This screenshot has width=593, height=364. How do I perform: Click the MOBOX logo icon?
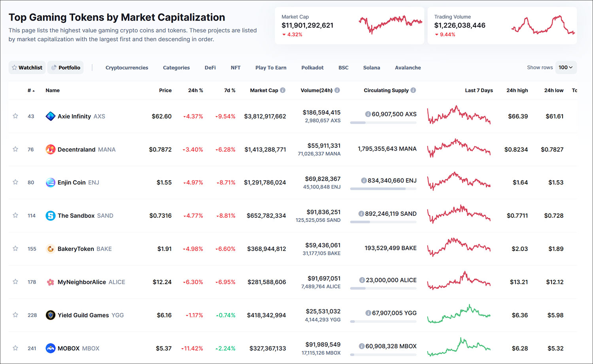pyautogui.click(x=50, y=348)
